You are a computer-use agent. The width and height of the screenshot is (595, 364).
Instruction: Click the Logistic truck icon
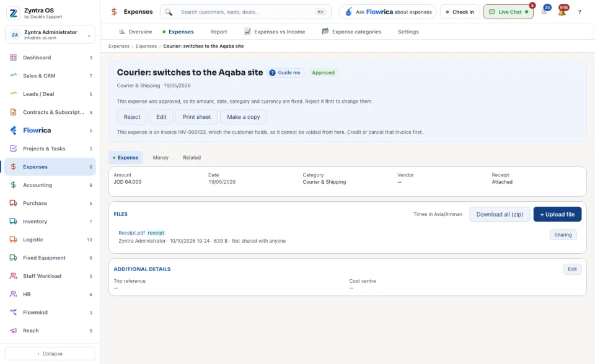(x=13, y=239)
